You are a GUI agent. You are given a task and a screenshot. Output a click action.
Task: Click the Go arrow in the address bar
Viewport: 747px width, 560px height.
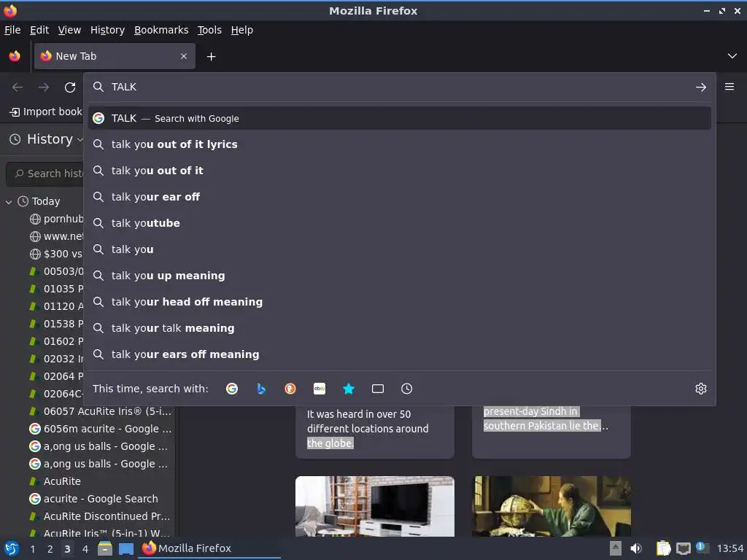[x=701, y=87]
